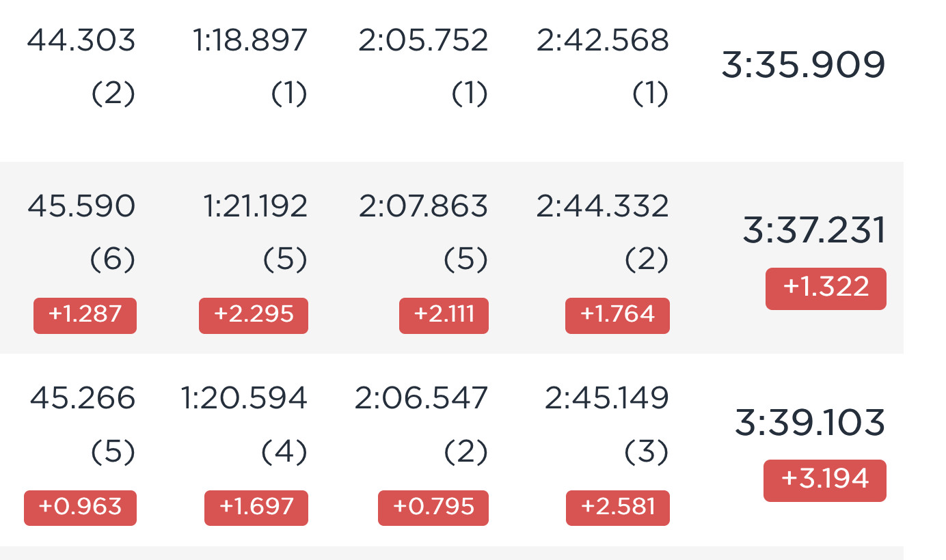Click the 2:06.547 split time

[x=421, y=399]
